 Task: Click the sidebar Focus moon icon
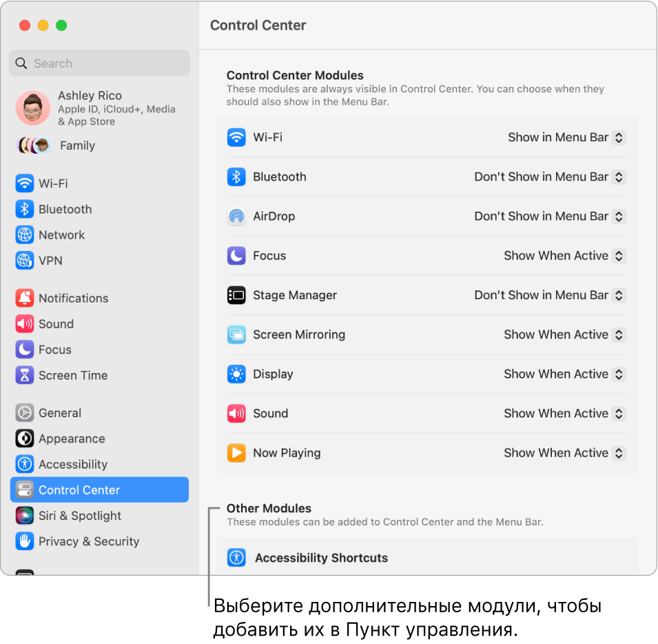25,350
